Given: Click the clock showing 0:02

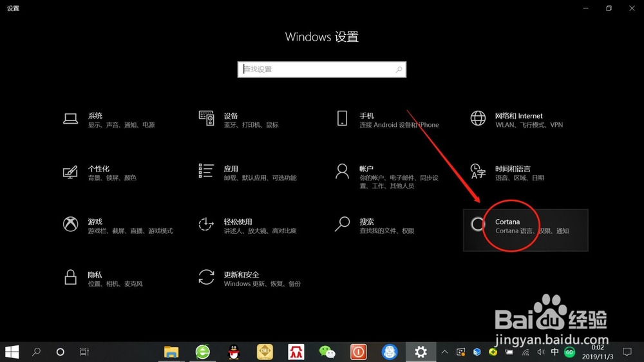Looking at the screenshot, I should [598, 348].
